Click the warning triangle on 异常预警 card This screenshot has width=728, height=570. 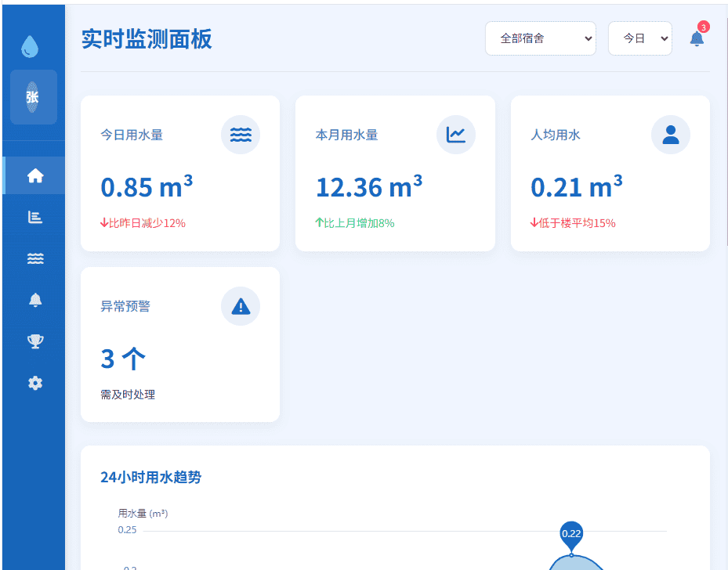(x=240, y=305)
